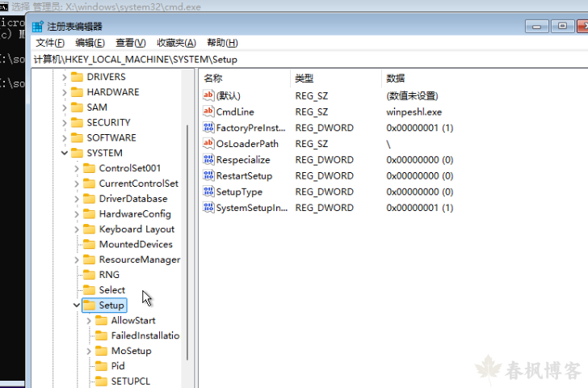Click the SYSTEM folder icon
Viewport: 588px width, 388px height.
pos(77,153)
